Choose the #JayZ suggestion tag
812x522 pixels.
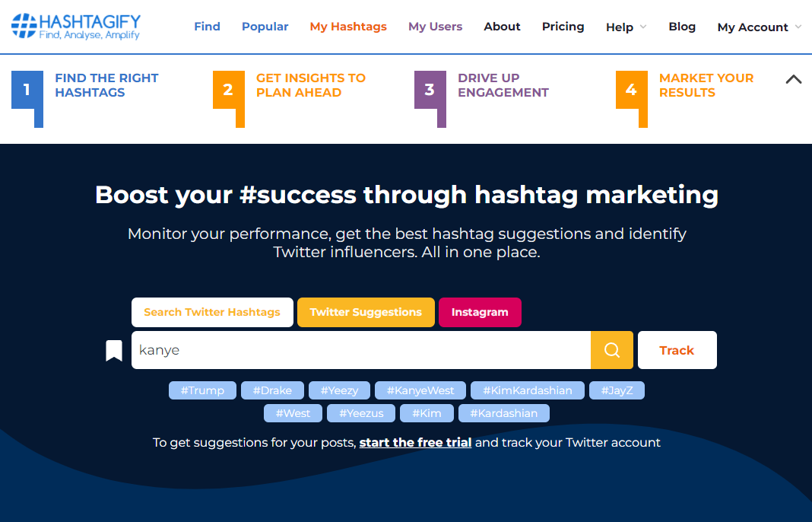pyautogui.click(x=617, y=390)
